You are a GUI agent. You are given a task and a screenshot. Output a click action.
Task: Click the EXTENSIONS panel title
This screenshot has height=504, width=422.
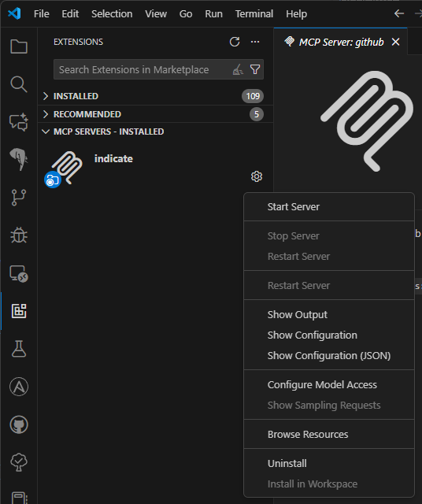(x=79, y=42)
